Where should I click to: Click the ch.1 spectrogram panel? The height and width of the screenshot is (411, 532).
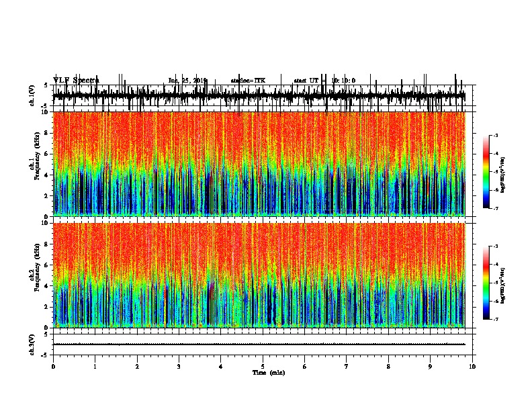(x=259, y=164)
